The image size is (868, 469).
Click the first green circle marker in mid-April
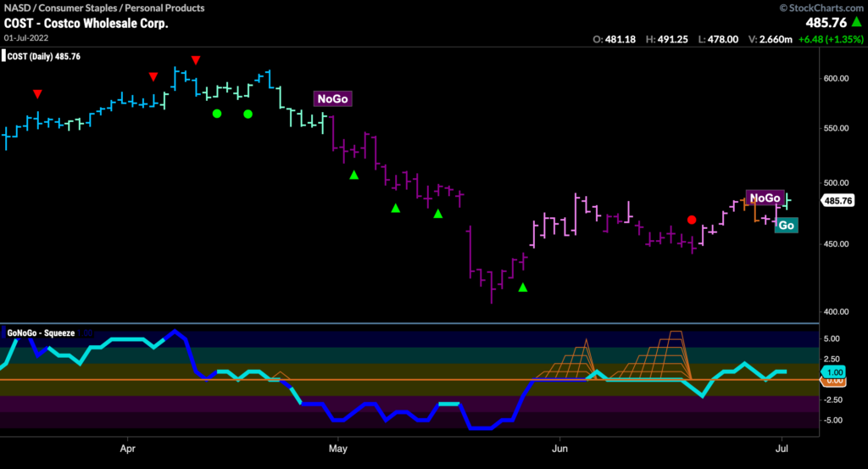pyautogui.click(x=217, y=114)
